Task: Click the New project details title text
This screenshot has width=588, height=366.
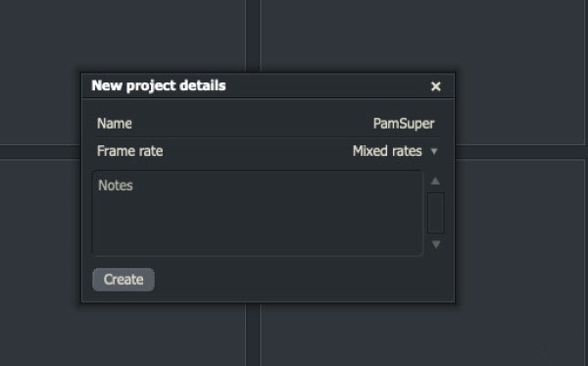Action: [x=159, y=85]
